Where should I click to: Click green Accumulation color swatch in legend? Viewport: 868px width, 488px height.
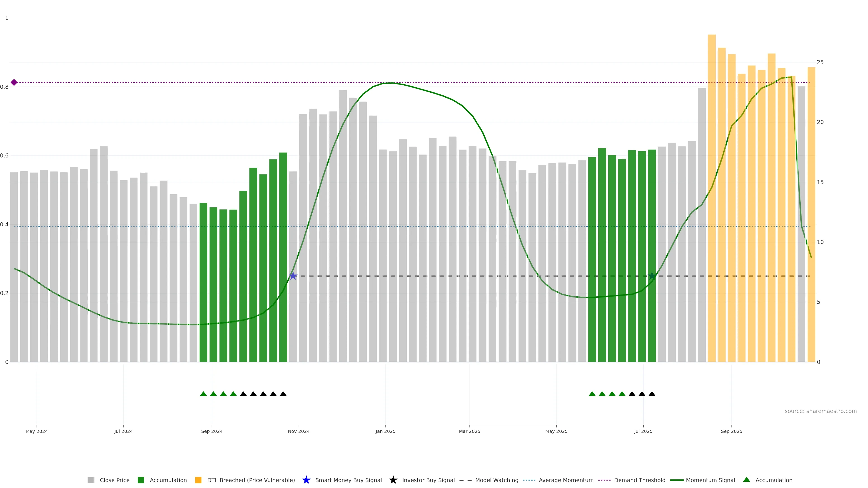pos(141,480)
